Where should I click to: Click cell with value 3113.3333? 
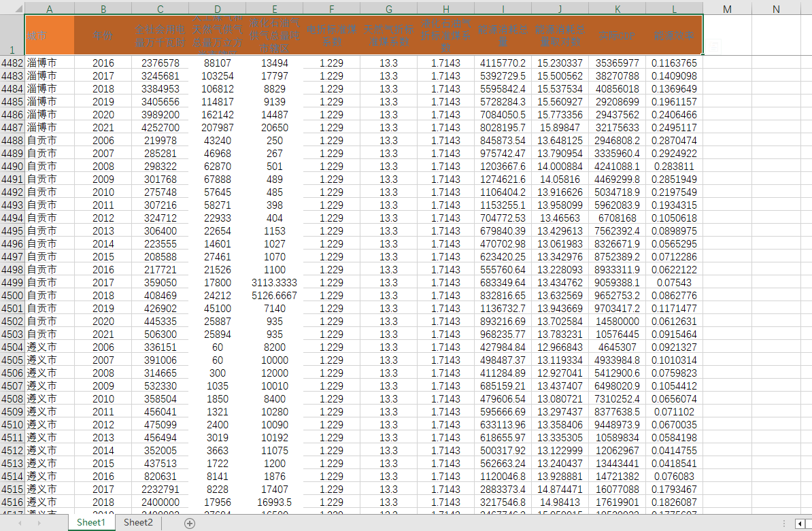click(275, 283)
